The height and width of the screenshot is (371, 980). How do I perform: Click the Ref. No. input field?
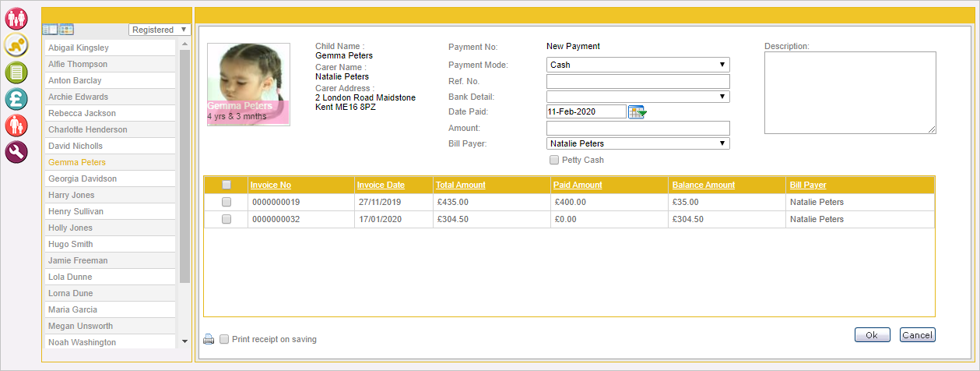click(638, 81)
